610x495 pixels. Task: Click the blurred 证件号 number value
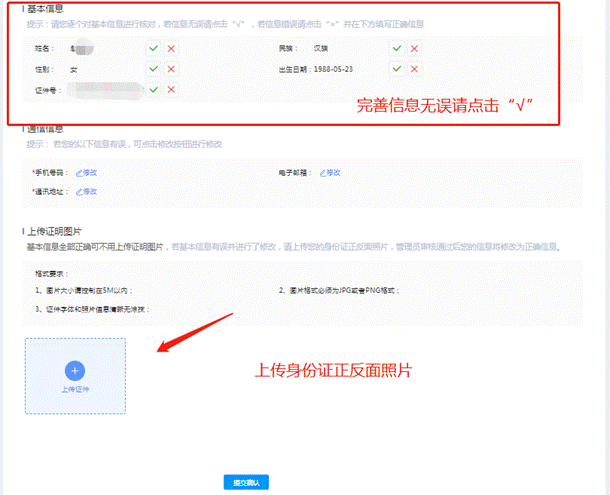point(100,90)
